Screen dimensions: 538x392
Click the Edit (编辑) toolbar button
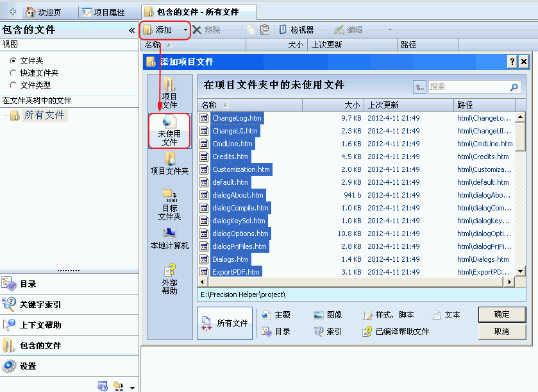(348, 30)
